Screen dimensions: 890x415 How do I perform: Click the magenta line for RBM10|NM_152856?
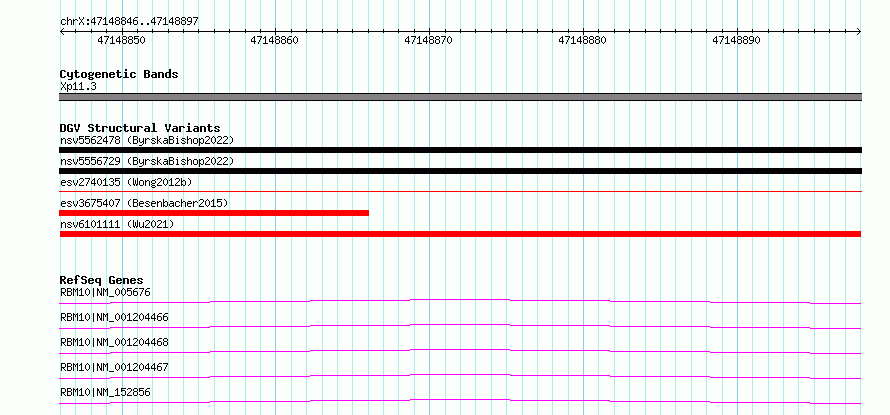coord(460,401)
